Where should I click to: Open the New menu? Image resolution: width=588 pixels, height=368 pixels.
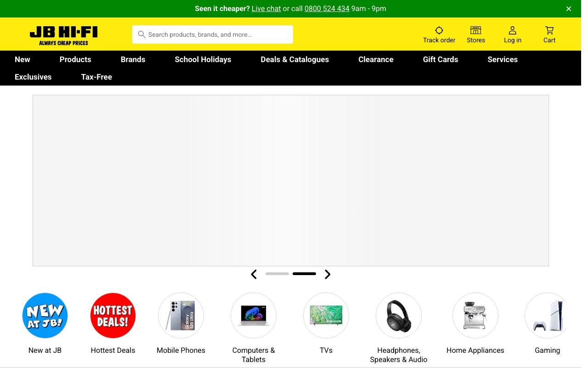point(23,59)
